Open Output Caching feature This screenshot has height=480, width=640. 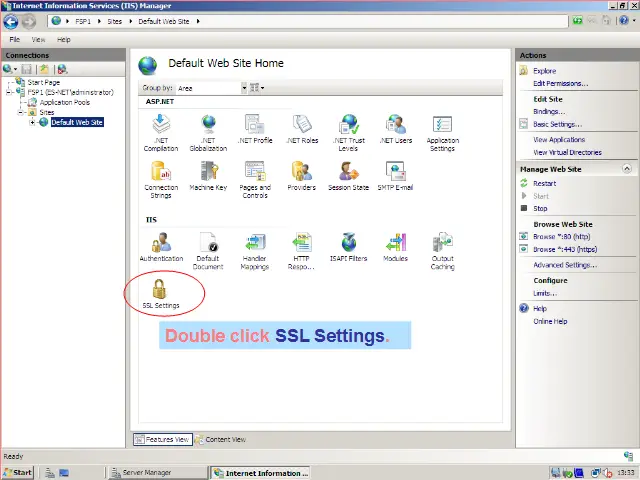[442, 251]
